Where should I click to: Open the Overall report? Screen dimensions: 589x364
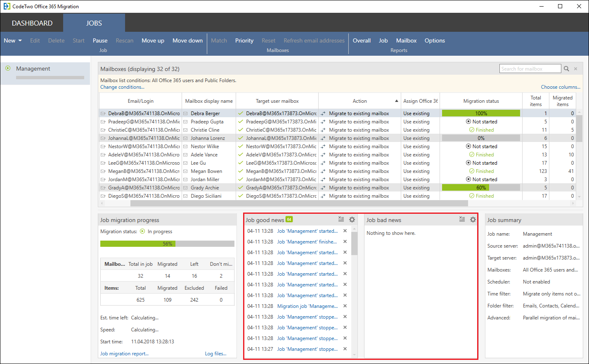tap(362, 40)
